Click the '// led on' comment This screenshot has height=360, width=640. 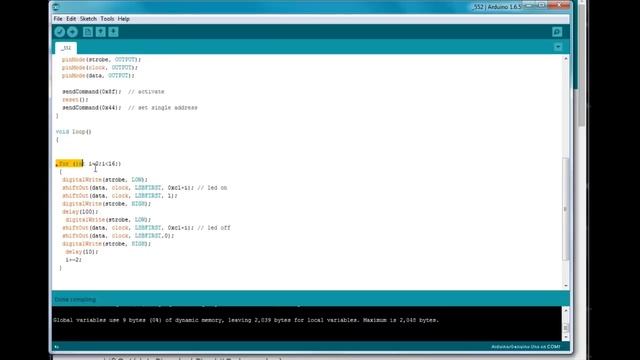click(x=212, y=188)
